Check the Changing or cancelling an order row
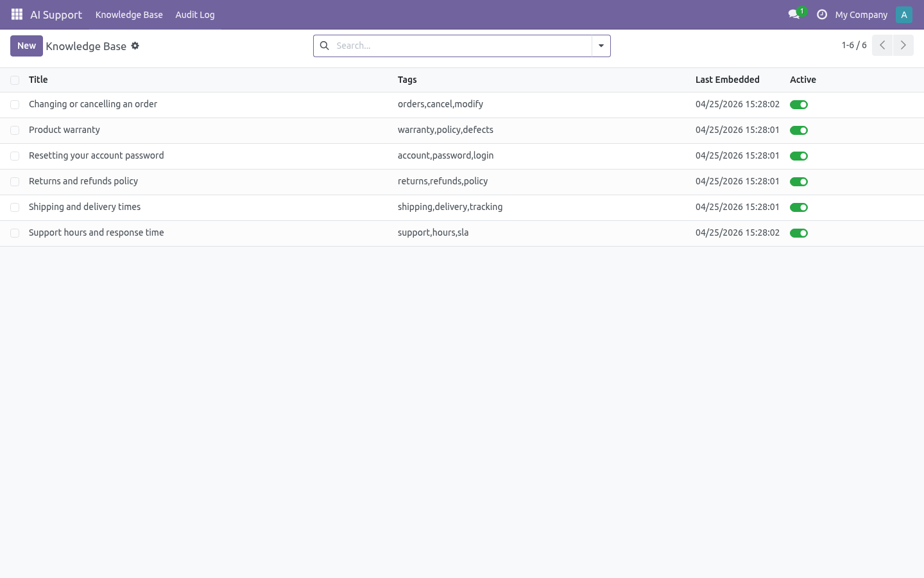This screenshot has height=578, width=924. coord(15,105)
